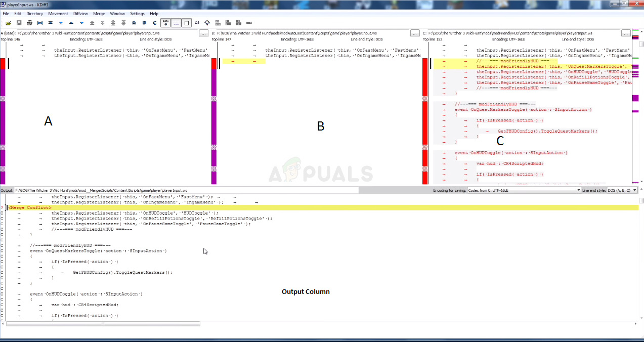Jump to the last delta icon

click(x=61, y=23)
